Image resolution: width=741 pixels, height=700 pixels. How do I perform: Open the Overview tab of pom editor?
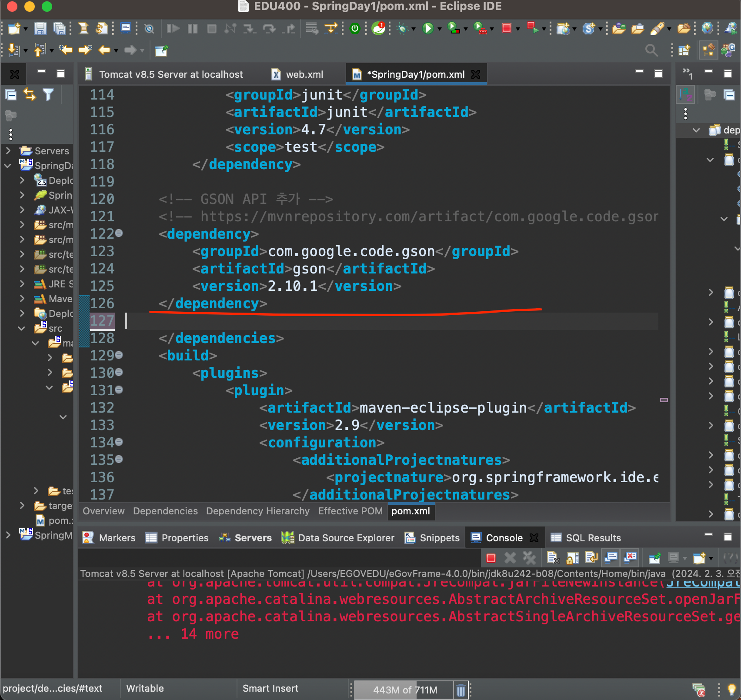[x=103, y=511]
